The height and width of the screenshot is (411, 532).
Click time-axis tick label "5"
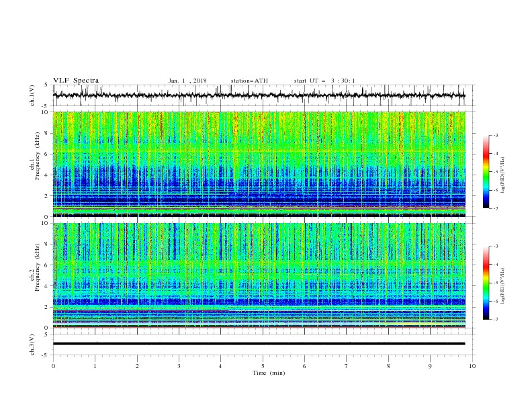click(x=263, y=366)
